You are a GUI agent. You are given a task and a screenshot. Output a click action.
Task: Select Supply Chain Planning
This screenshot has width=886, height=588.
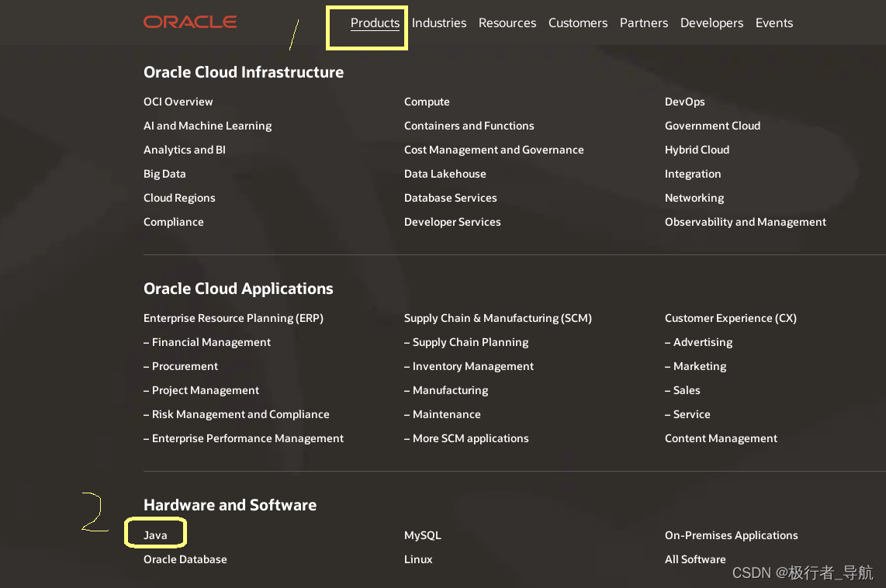point(466,342)
